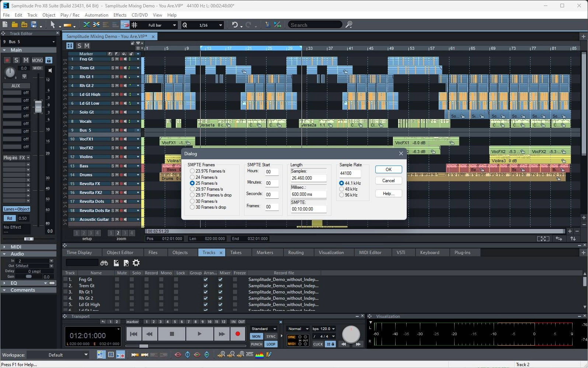Start playback with the Play button
This screenshot has width=588, height=368.
(199, 334)
